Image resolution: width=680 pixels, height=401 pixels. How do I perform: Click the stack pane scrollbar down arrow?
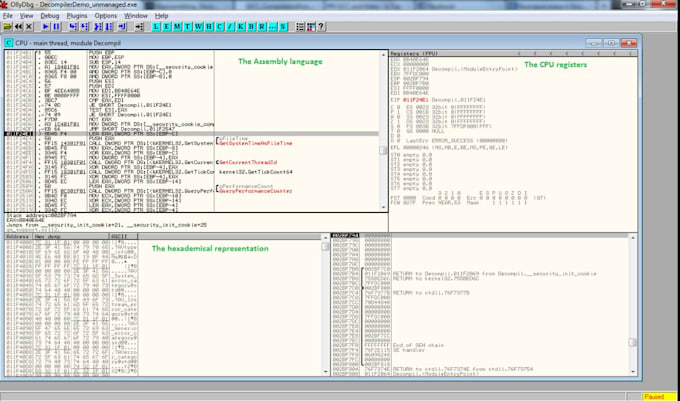(x=633, y=372)
